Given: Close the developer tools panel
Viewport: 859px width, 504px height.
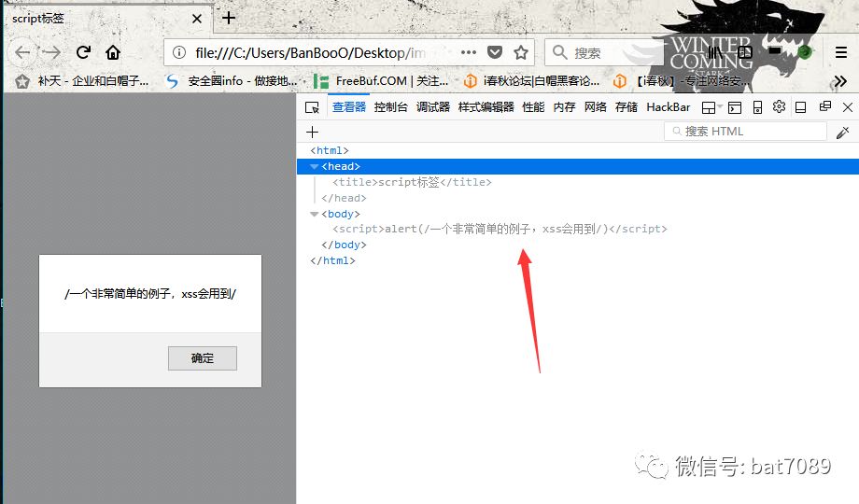Looking at the screenshot, I should point(848,107).
